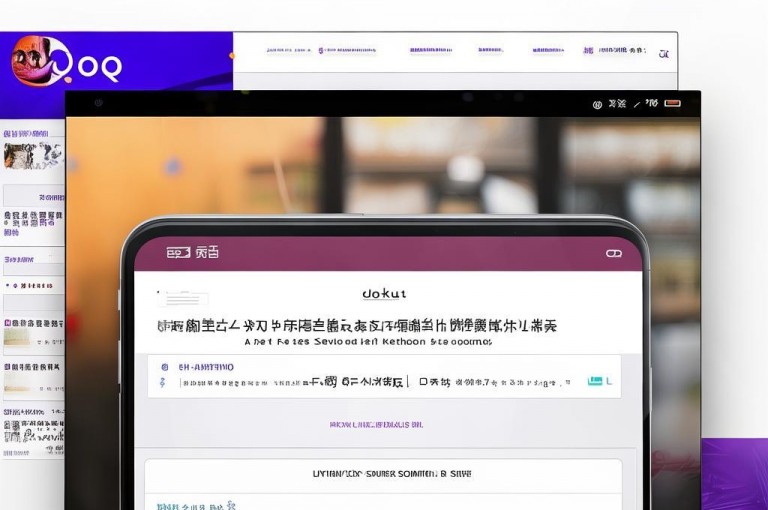Click the "oq" logo in the purple header
Screen dimensions: 768x510
(66, 61)
